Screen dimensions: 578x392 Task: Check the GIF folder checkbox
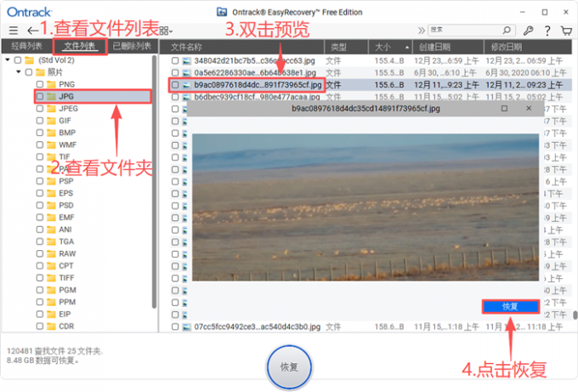point(40,121)
